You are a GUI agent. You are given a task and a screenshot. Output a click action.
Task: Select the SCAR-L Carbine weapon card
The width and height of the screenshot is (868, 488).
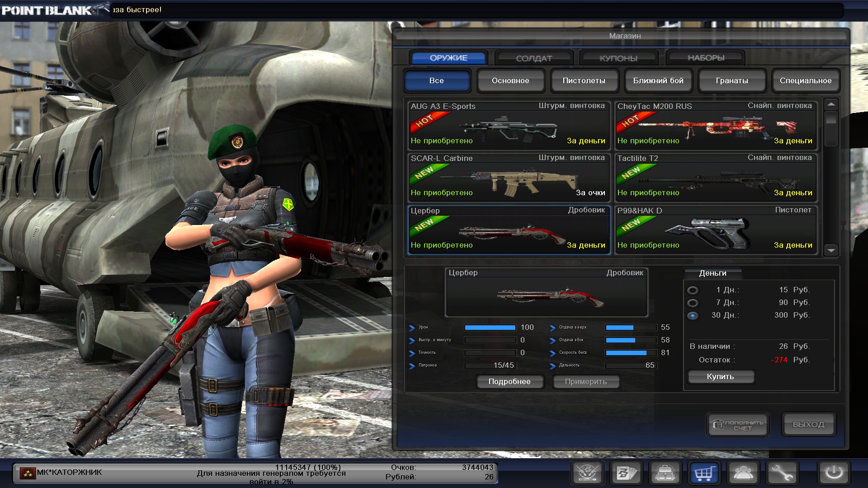tap(509, 178)
